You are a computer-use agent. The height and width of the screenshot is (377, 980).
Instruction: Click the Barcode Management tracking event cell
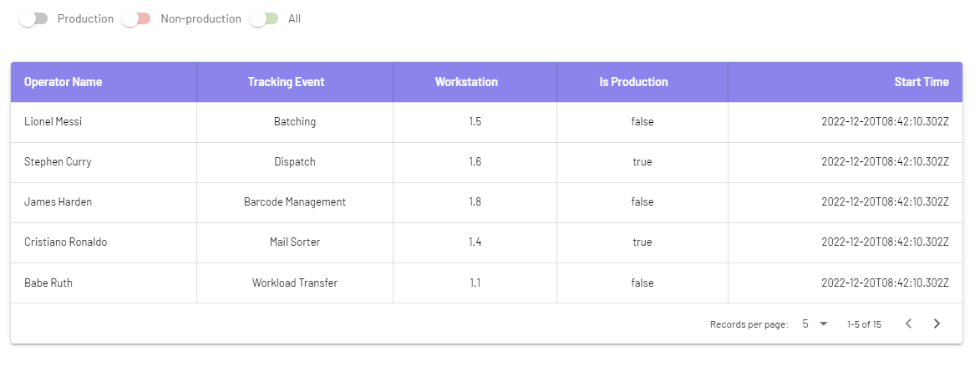pos(295,202)
